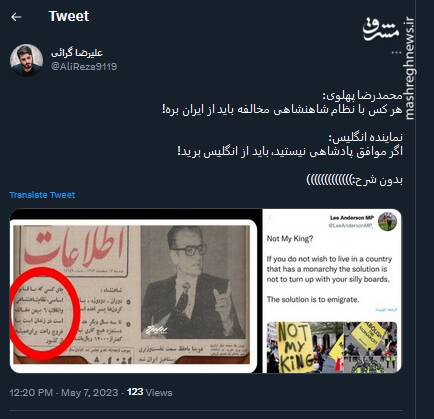Viewport: 434px width, 419px height.
Task: Open @AliReza9119 handle link
Action: click(84, 66)
